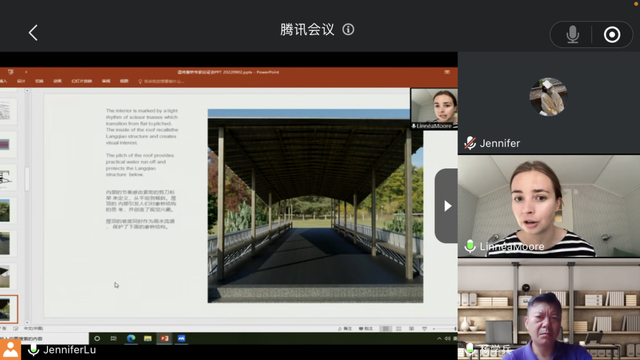Open the 动画 ribbon tab in PowerPoint
This screenshot has height=360, width=640.
(x=58, y=81)
